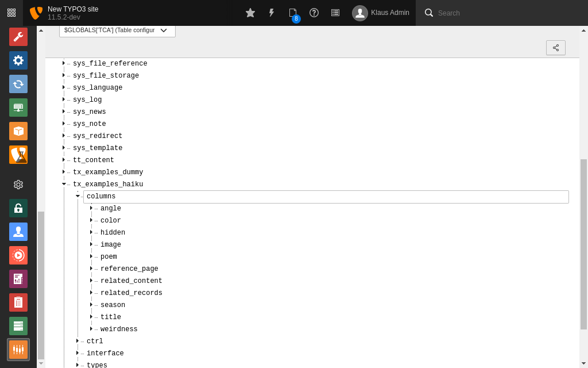Open the bookmarks star icon

[250, 13]
